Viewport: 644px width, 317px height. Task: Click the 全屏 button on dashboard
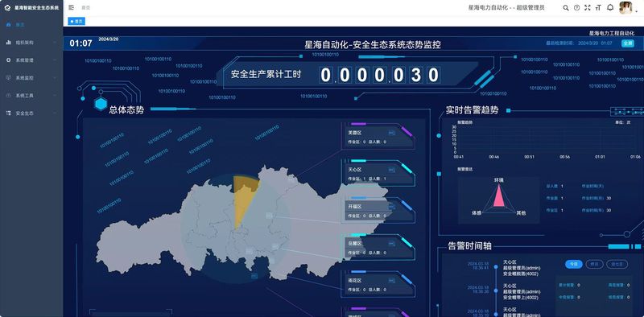(627, 43)
